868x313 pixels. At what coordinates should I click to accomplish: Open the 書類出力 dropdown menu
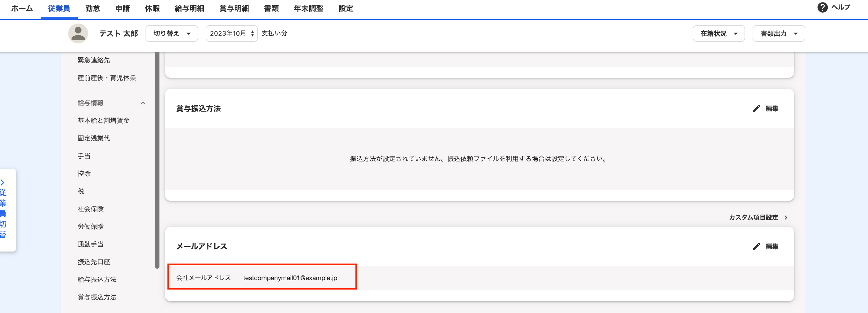pyautogui.click(x=778, y=33)
